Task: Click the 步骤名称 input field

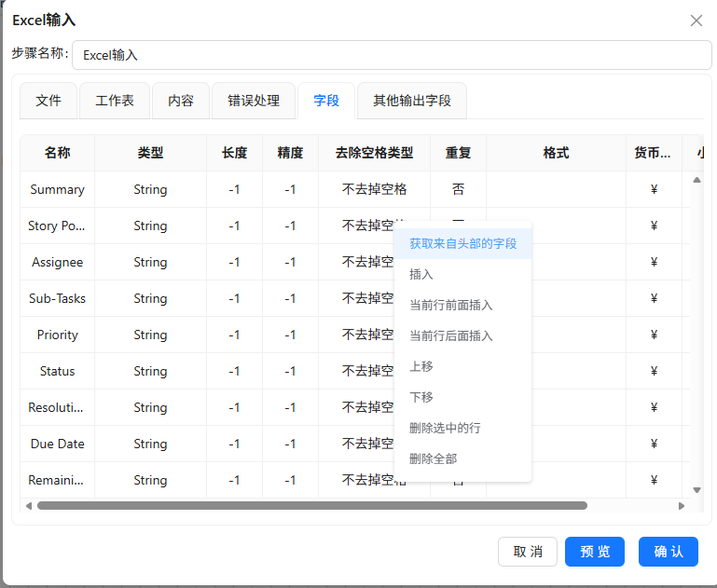Action: 392,55
